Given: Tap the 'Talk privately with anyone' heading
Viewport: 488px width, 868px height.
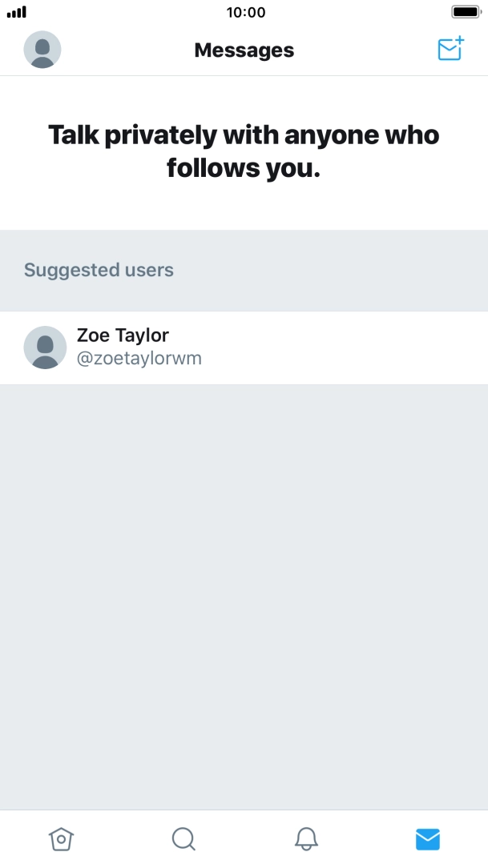Looking at the screenshot, I should (x=244, y=135).
